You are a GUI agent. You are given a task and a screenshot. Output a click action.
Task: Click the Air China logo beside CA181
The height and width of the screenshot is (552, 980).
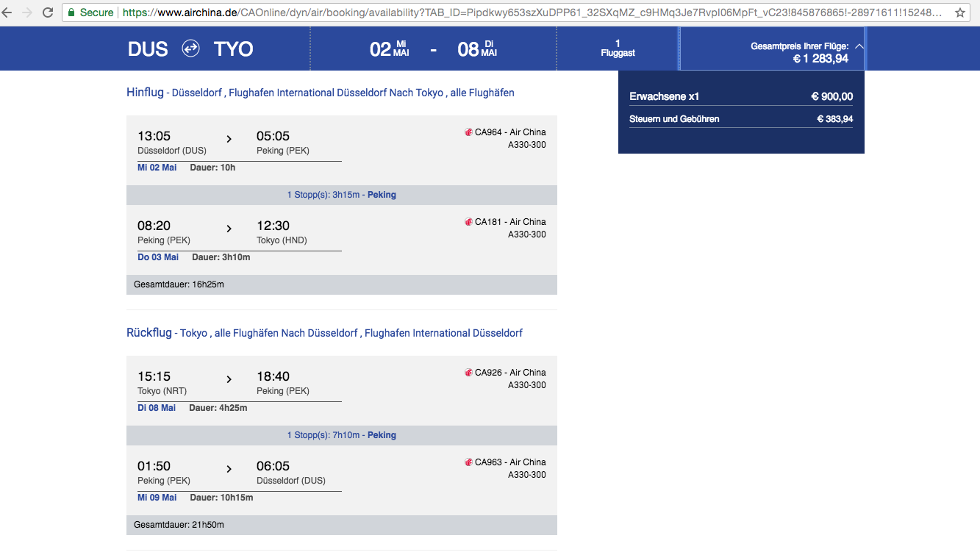tap(468, 222)
